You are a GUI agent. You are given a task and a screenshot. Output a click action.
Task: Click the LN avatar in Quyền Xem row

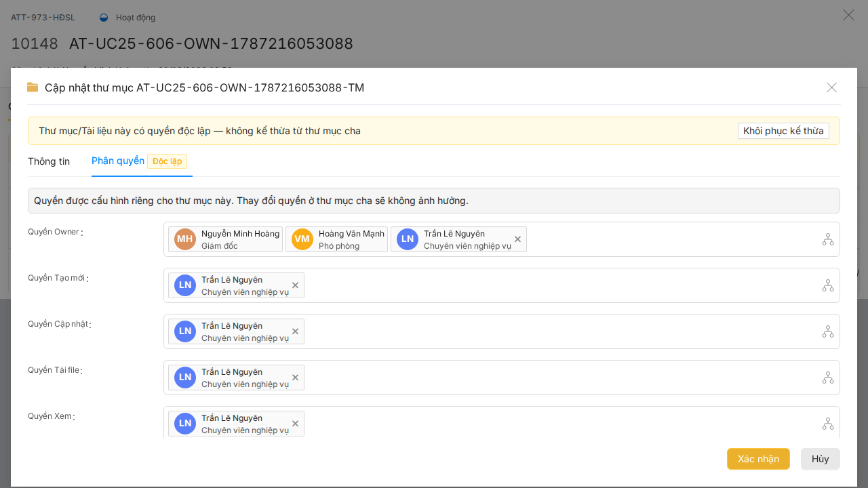click(x=185, y=424)
